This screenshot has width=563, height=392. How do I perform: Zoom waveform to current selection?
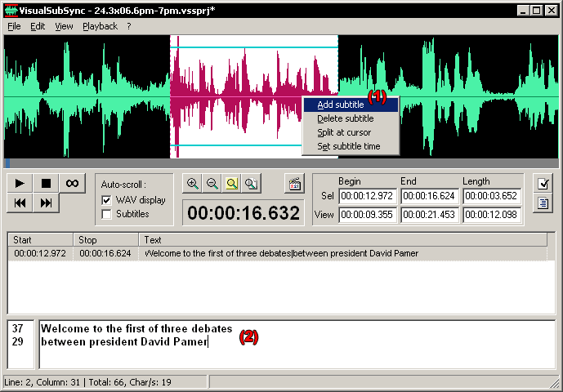(x=231, y=184)
